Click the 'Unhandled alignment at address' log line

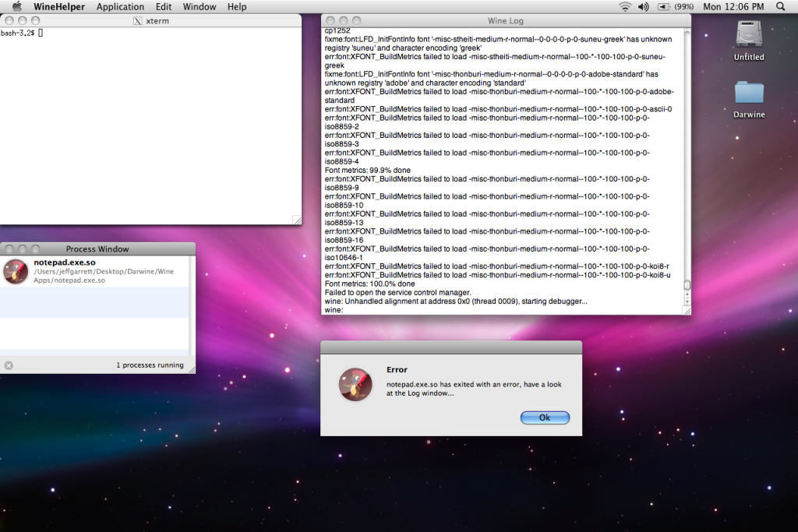456,301
